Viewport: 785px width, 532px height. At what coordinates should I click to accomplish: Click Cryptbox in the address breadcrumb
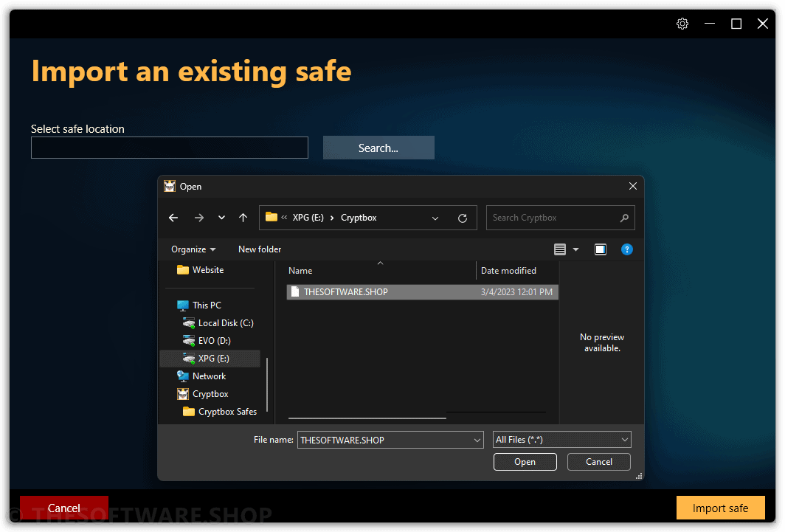point(359,218)
